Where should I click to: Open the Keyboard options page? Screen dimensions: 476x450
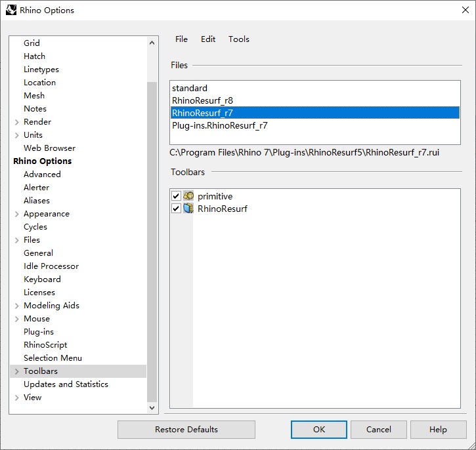42,279
